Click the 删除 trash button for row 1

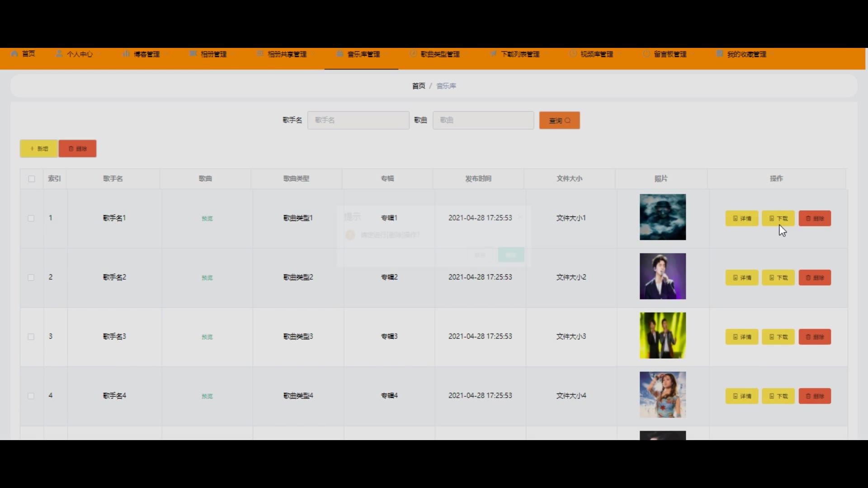pyautogui.click(x=814, y=218)
